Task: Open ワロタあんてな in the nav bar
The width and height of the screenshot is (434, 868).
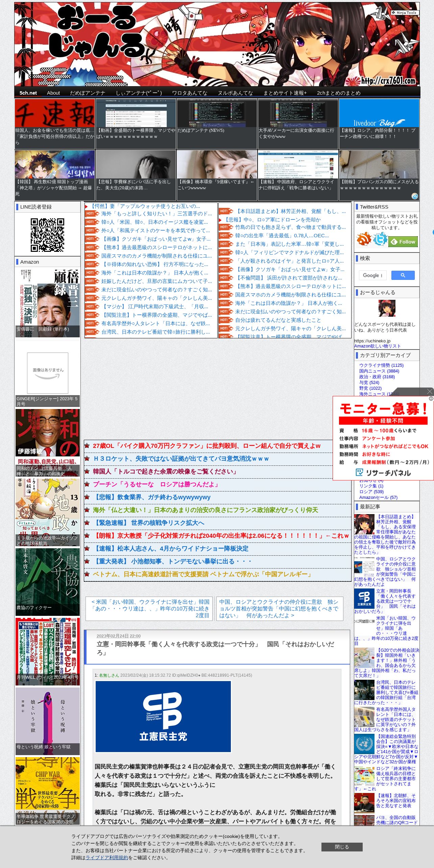Action: (190, 93)
